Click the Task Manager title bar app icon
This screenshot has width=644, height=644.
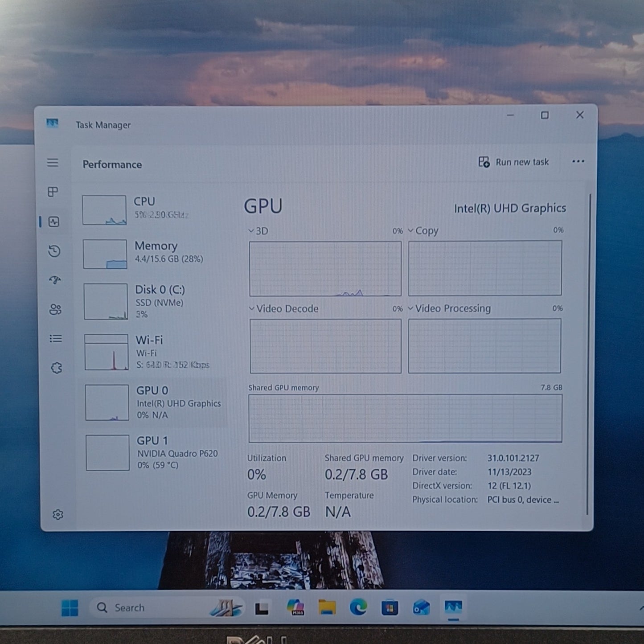pyautogui.click(x=52, y=123)
